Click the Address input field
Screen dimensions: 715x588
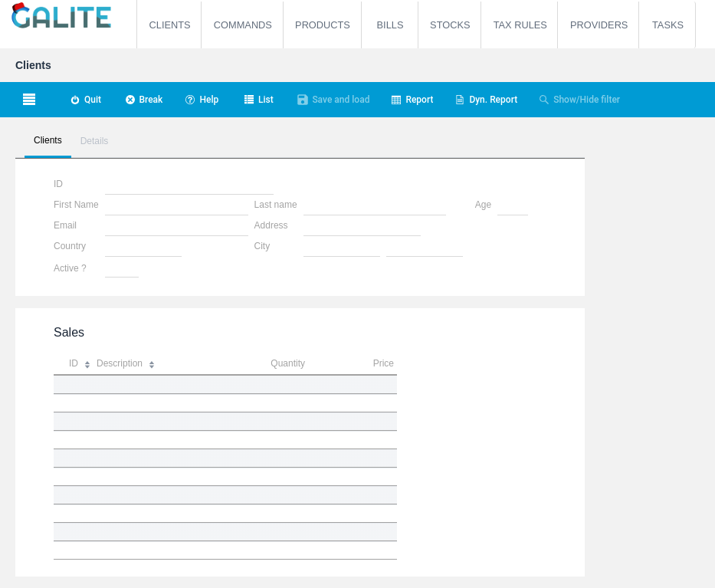tap(362, 226)
